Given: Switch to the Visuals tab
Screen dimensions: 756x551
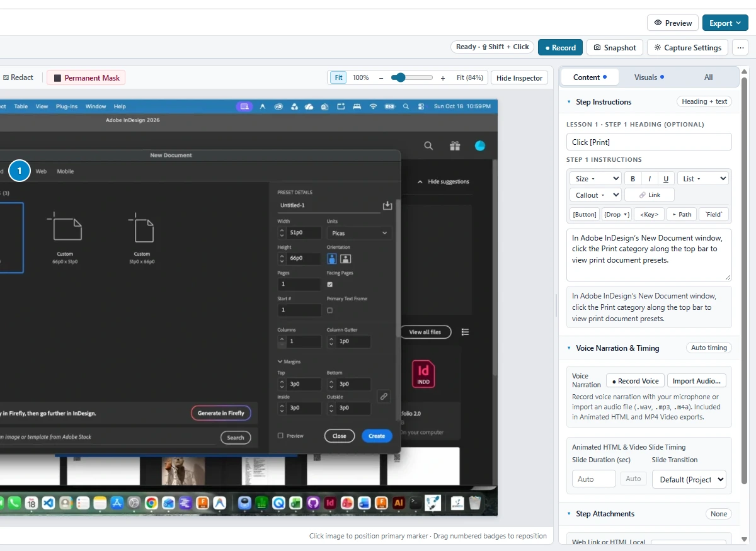Looking at the screenshot, I should (649, 77).
